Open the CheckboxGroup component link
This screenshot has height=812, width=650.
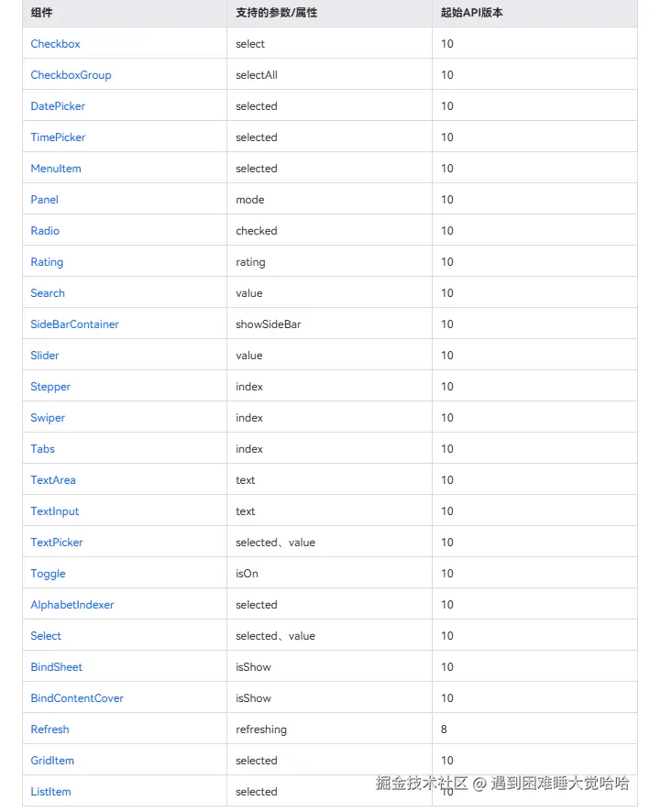pyautogui.click(x=71, y=75)
